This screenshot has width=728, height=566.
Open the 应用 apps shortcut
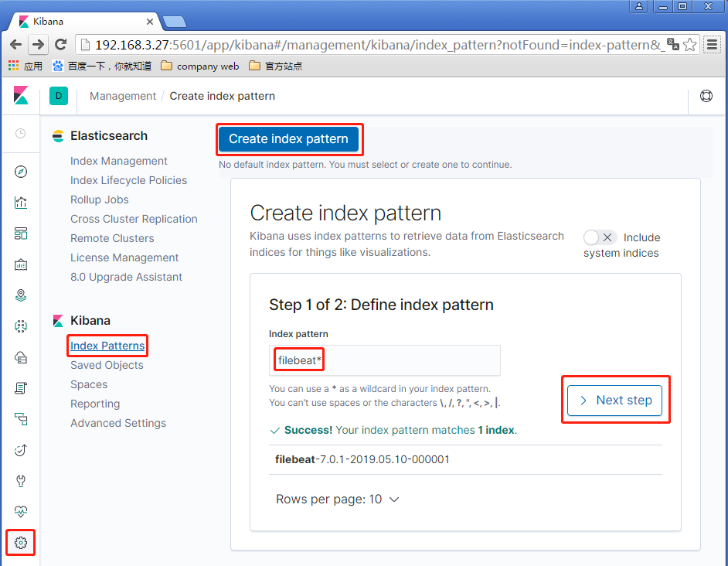pyautogui.click(x=25, y=66)
